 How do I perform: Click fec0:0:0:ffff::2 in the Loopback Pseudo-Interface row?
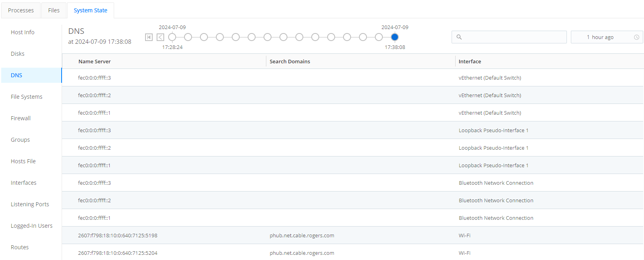(94, 148)
